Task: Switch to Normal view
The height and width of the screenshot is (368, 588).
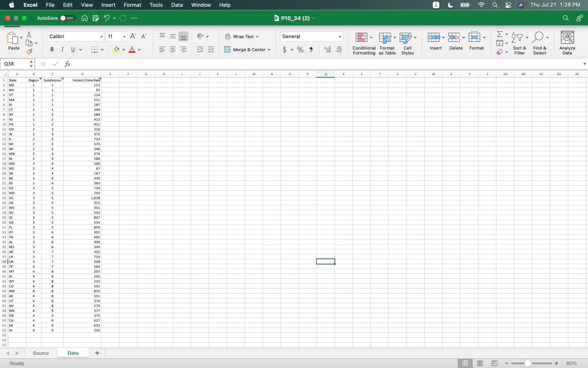Action: pyautogui.click(x=465, y=363)
